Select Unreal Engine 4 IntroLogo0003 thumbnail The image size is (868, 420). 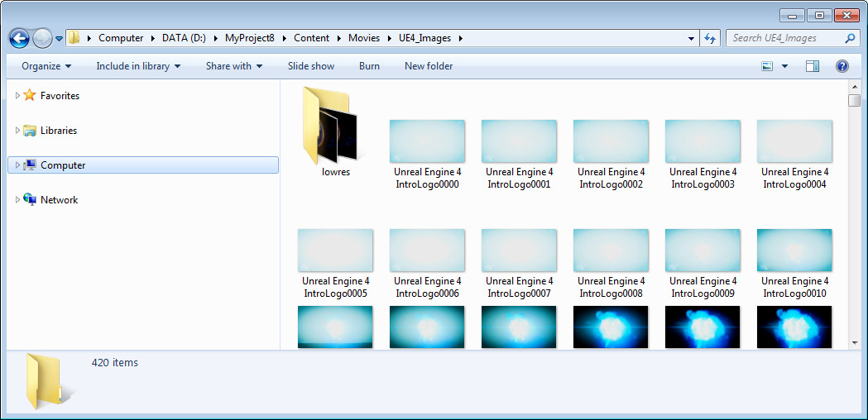[x=702, y=141]
